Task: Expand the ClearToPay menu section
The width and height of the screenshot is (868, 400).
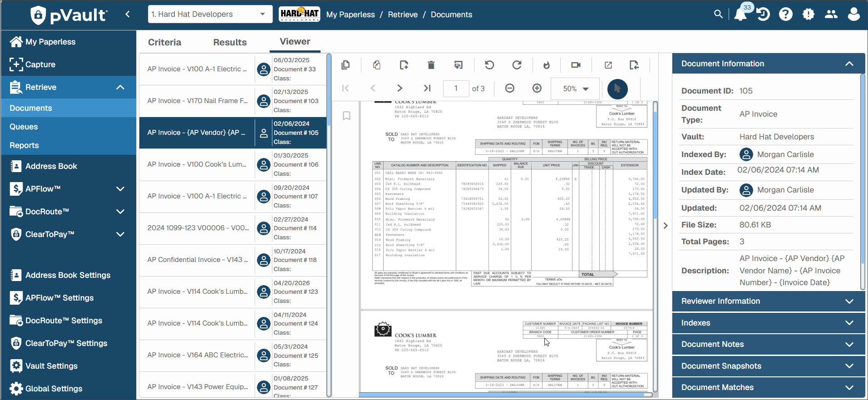Action: pyautogui.click(x=120, y=234)
